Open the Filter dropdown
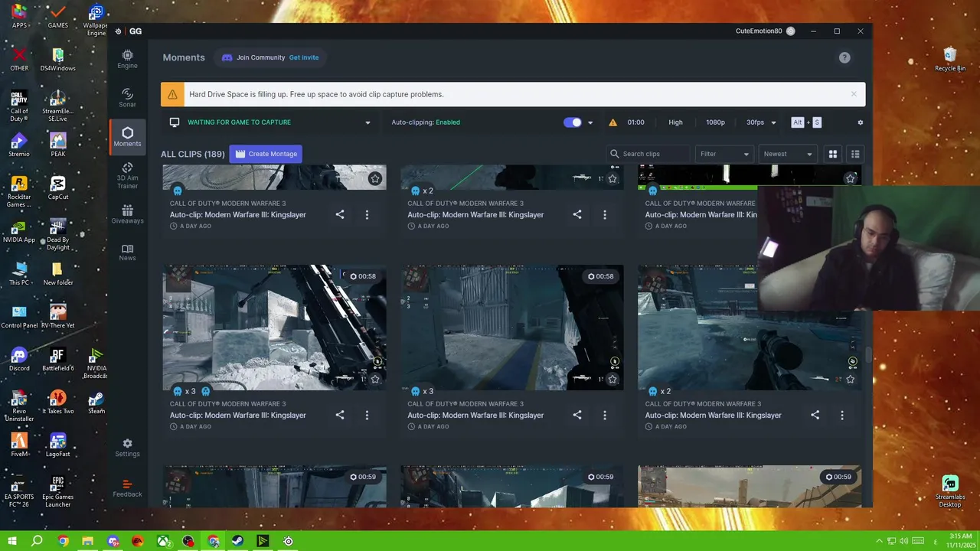Screen dimensions: 980x551 pyautogui.click(x=724, y=154)
